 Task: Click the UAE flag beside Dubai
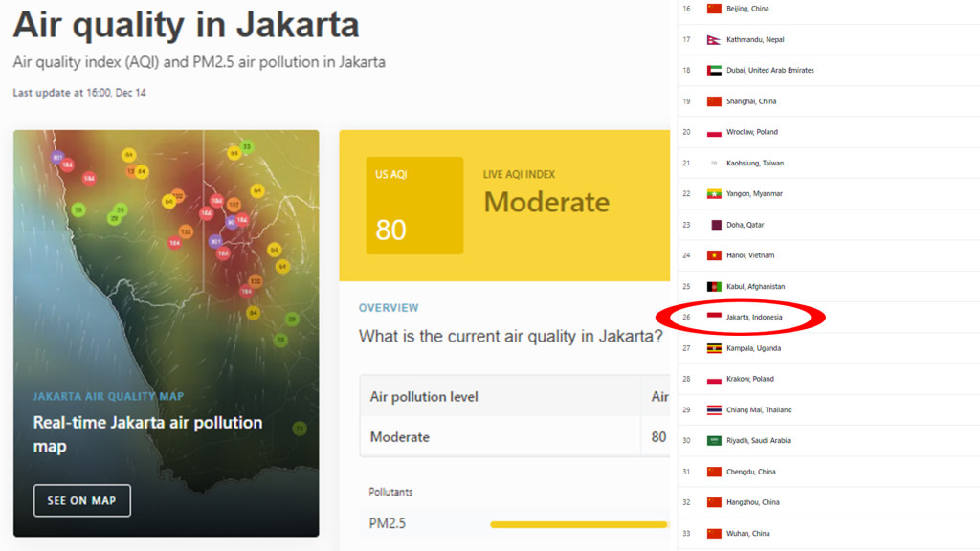[x=714, y=71]
